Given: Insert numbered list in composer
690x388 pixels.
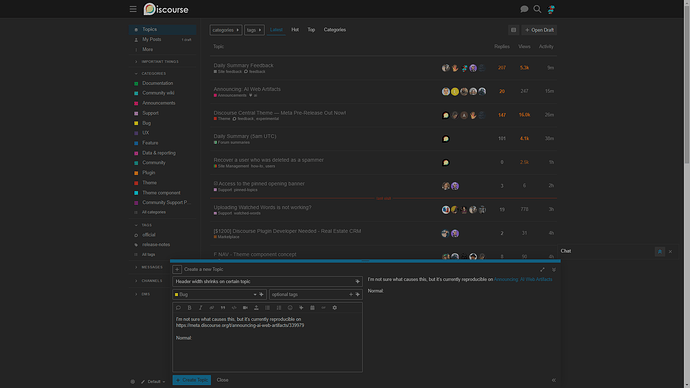Looking at the screenshot, I should point(279,307).
